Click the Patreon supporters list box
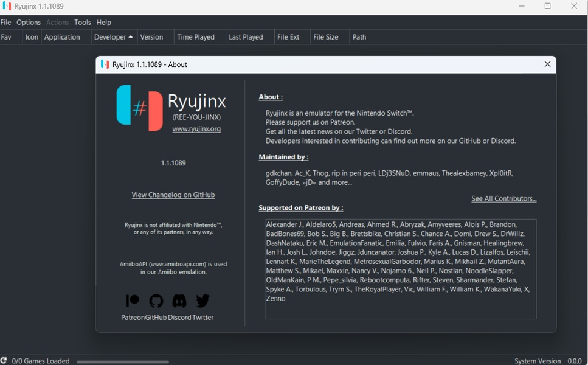The width and height of the screenshot is (588, 365). click(x=401, y=269)
